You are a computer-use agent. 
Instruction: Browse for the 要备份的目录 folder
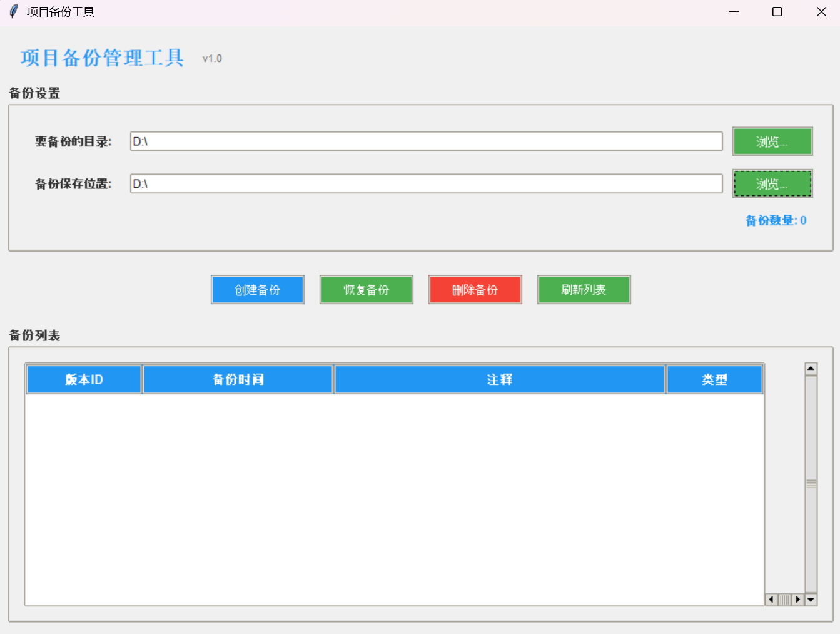point(772,141)
